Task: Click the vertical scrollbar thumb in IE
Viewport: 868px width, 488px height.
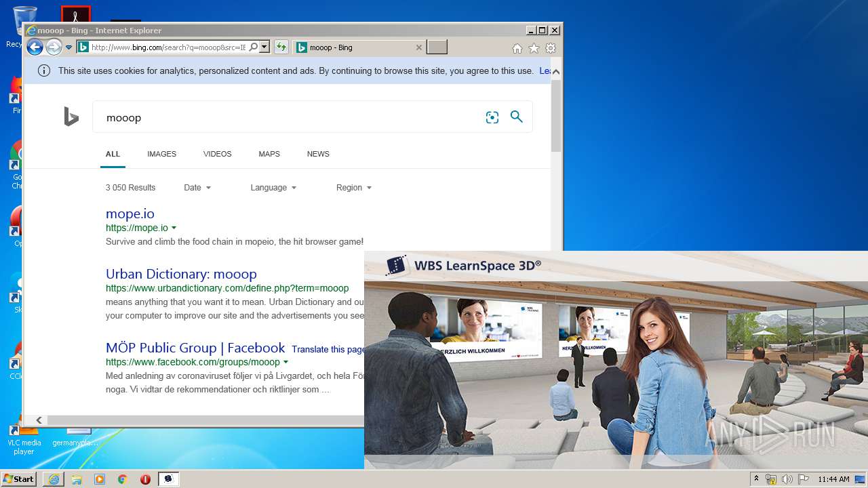Action: tap(556, 115)
